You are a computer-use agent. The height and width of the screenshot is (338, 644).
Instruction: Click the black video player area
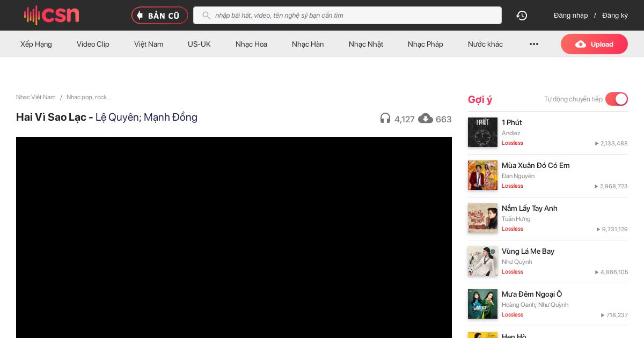234,237
